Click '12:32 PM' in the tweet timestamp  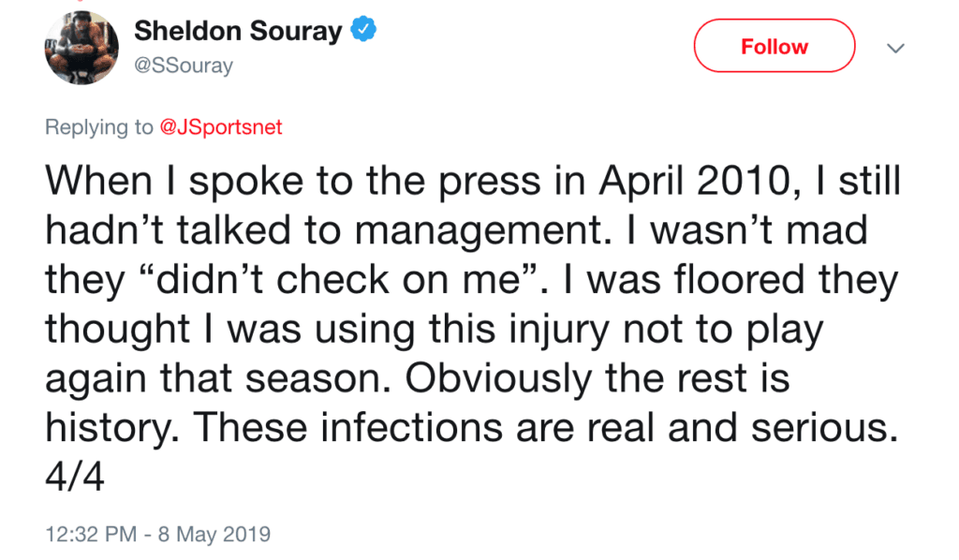(x=89, y=535)
